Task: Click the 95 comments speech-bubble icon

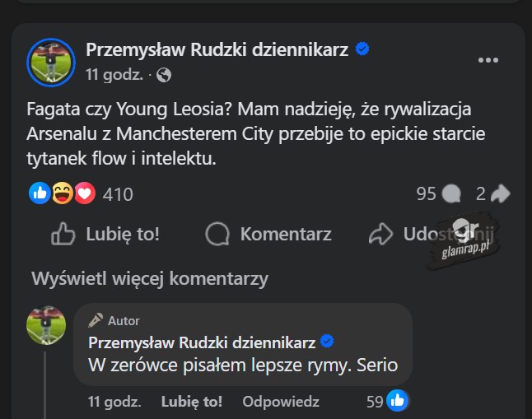Action: [x=450, y=193]
